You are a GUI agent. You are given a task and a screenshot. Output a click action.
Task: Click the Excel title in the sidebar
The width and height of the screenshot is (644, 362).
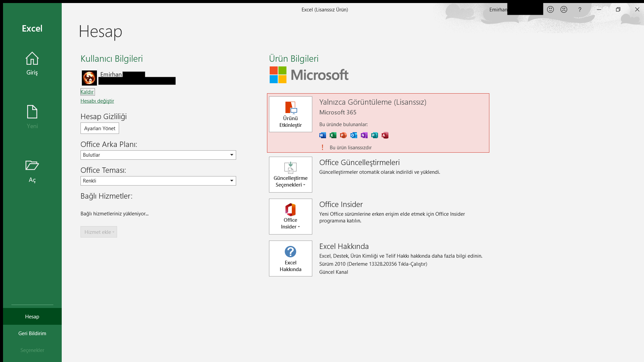(x=32, y=29)
